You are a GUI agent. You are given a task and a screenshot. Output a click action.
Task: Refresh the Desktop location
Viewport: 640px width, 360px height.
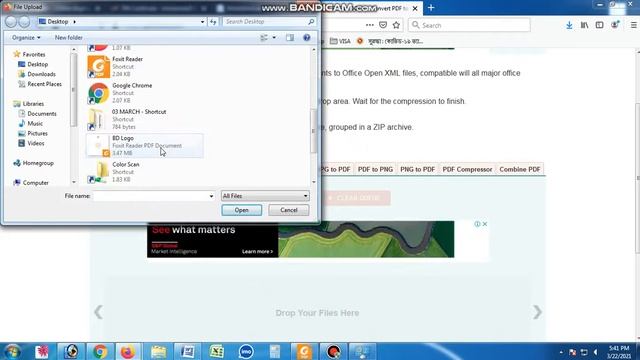point(213,22)
